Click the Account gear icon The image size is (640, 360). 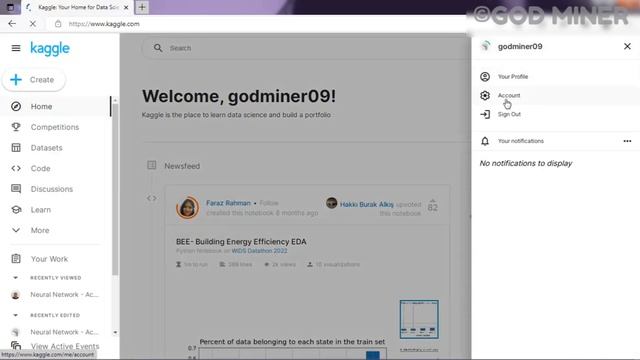[485, 96]
